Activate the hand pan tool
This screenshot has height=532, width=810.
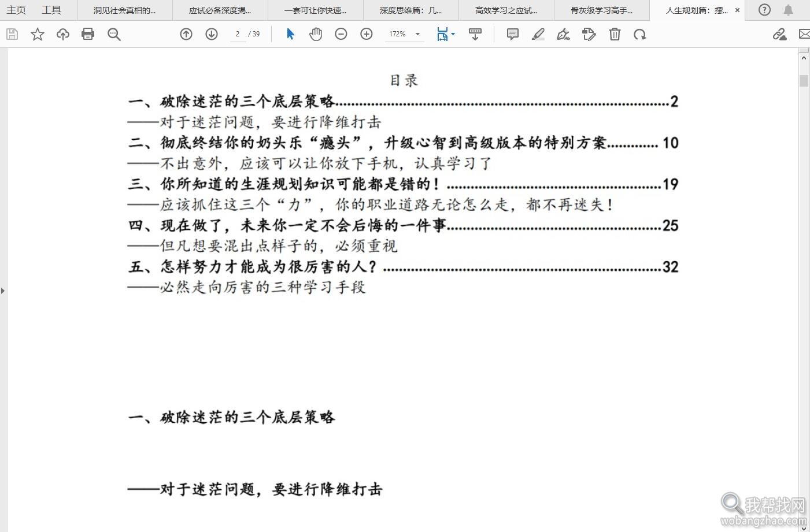coord(315,35)
